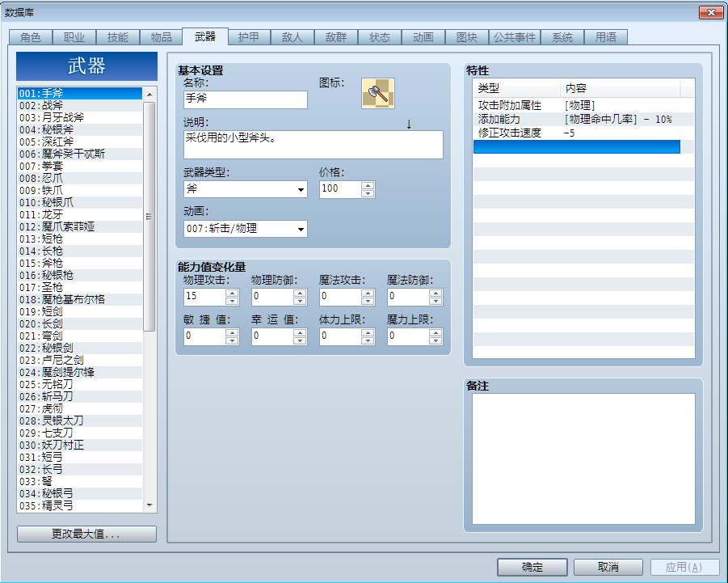Open the 系统 tab
The width and height of the screenshot is (728, 583).
point(562,37)
